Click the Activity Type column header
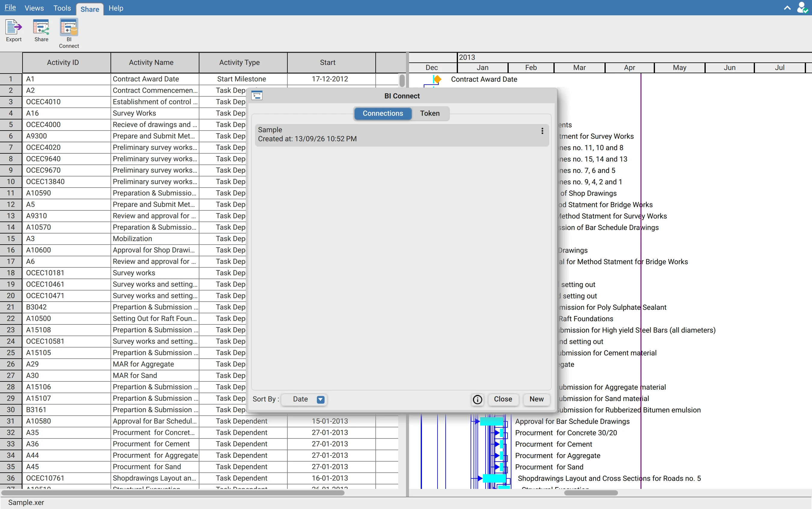 pos(243,63)
